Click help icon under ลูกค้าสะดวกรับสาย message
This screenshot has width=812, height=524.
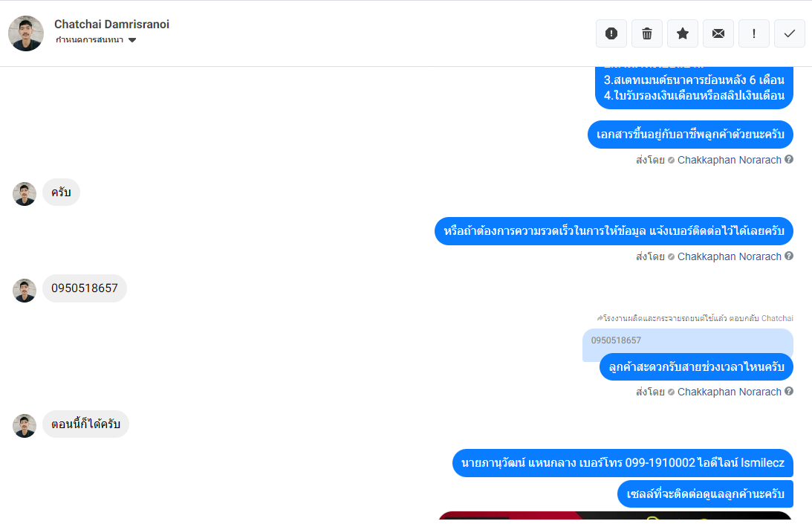[789, 392]
